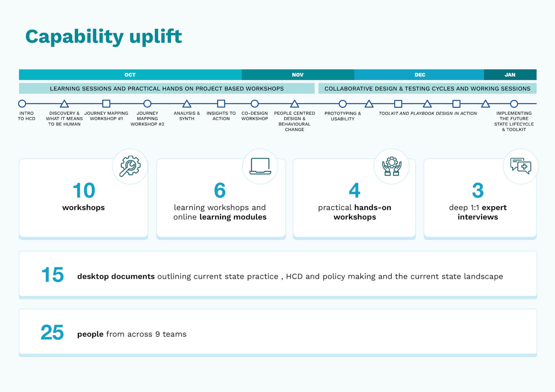The height and width of the screenshot is (392, 555).
Task: Click the DEC month bar
Action: [419, 75]
